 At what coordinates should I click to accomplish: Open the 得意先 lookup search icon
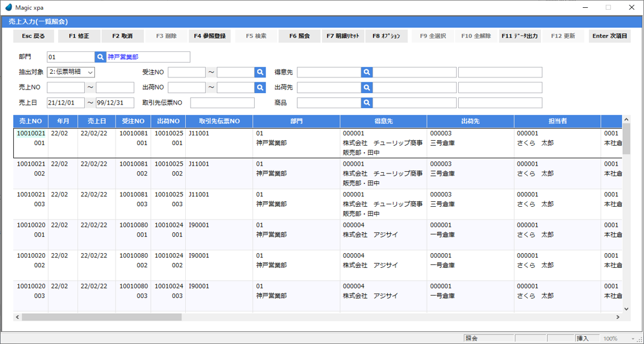coord(366,73)
